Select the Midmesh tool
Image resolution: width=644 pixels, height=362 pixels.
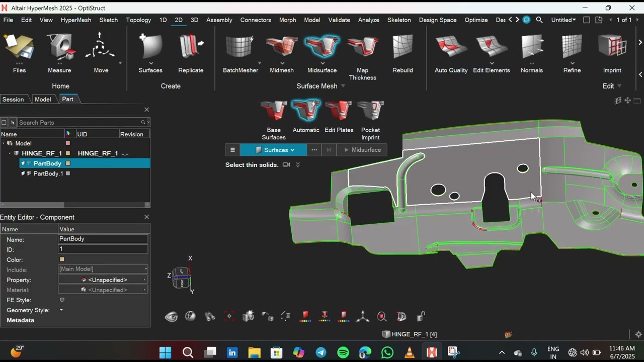(282, 53)
